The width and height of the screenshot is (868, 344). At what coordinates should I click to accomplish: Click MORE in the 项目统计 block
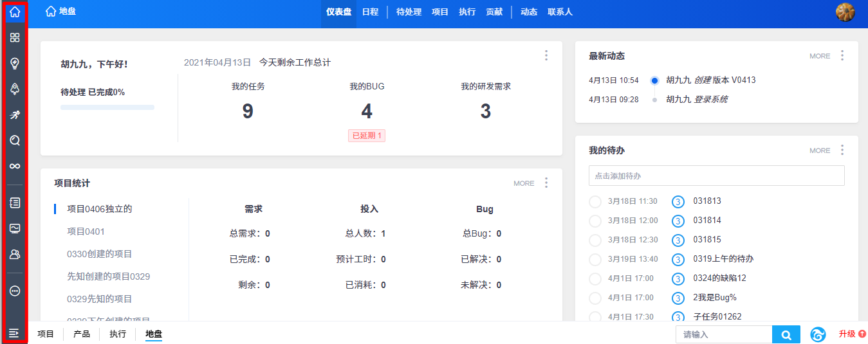[524, 183]
